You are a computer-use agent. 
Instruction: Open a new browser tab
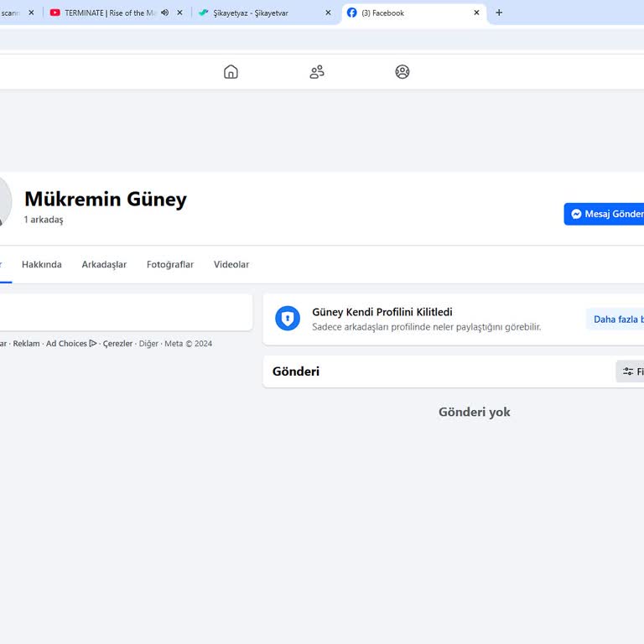point(499,13)
